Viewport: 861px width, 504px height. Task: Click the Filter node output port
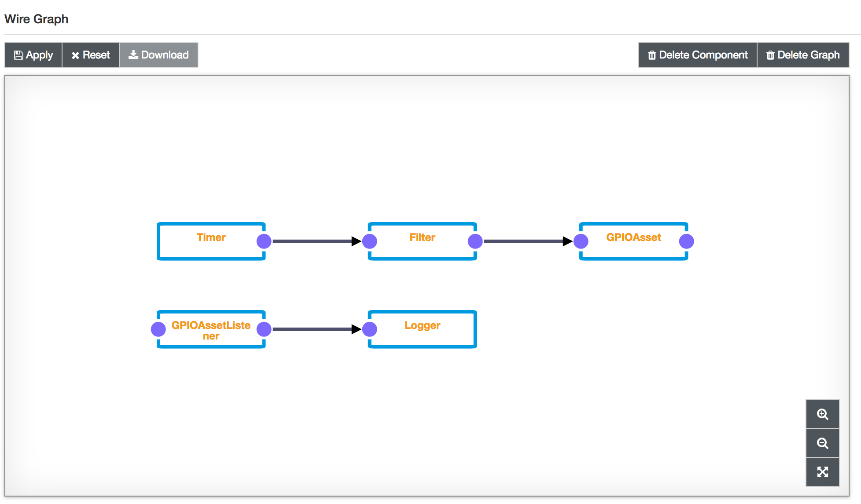click(x=475, y=241)
